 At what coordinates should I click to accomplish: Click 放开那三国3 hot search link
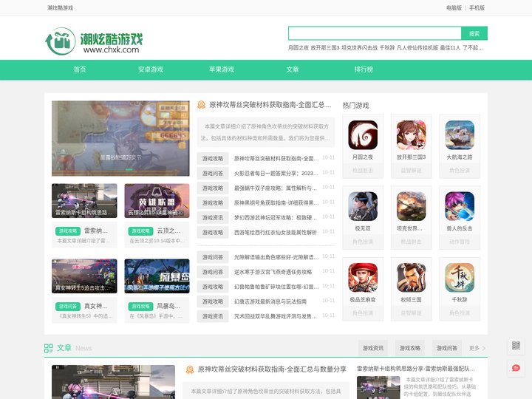(324, 48)
